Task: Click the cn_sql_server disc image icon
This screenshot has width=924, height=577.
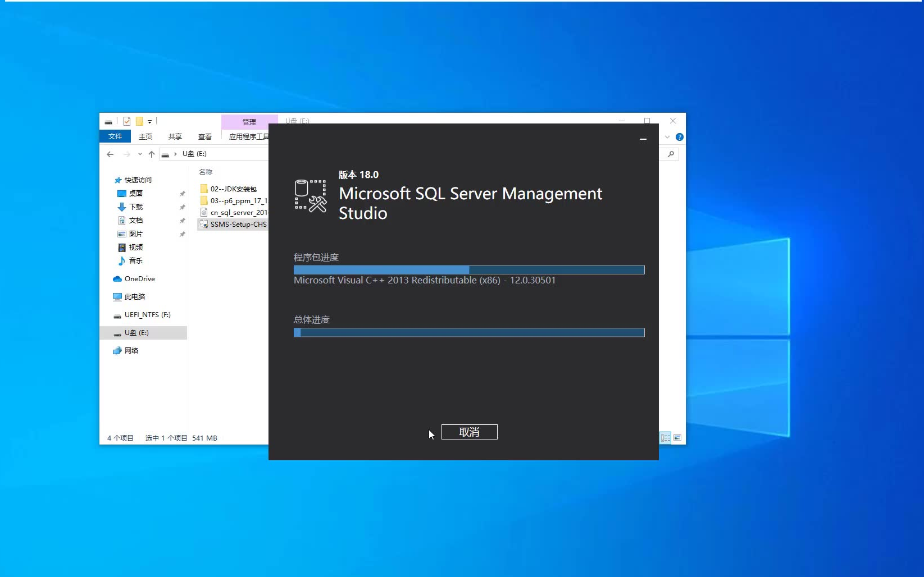Action: pos(204,212)
